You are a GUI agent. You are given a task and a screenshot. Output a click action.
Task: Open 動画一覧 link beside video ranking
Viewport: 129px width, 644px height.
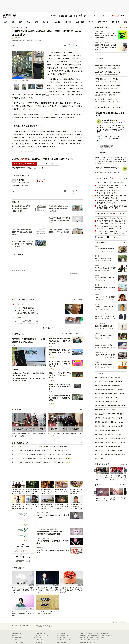click(x=124, y=464)
